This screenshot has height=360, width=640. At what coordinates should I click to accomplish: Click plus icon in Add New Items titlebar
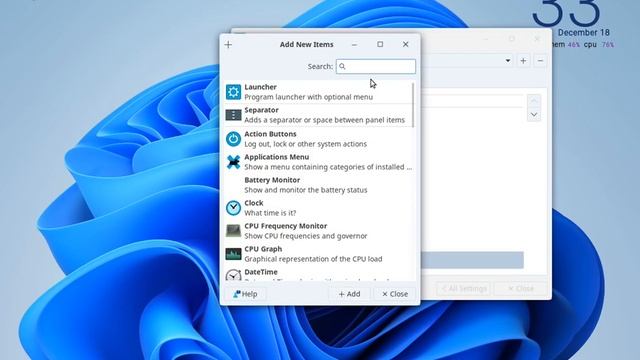point(228,44)
